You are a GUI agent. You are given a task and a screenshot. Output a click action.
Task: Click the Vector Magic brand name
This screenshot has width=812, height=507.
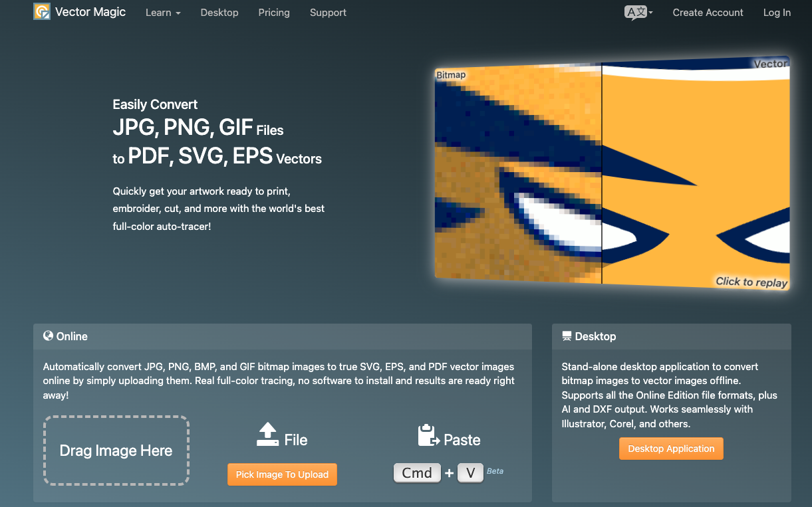[90, 12]
